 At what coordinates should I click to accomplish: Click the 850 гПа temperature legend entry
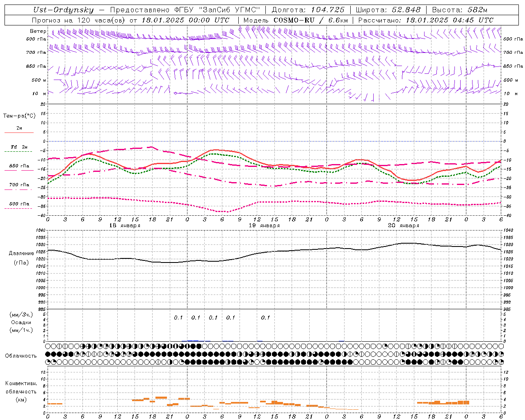[x=19, y=166]
